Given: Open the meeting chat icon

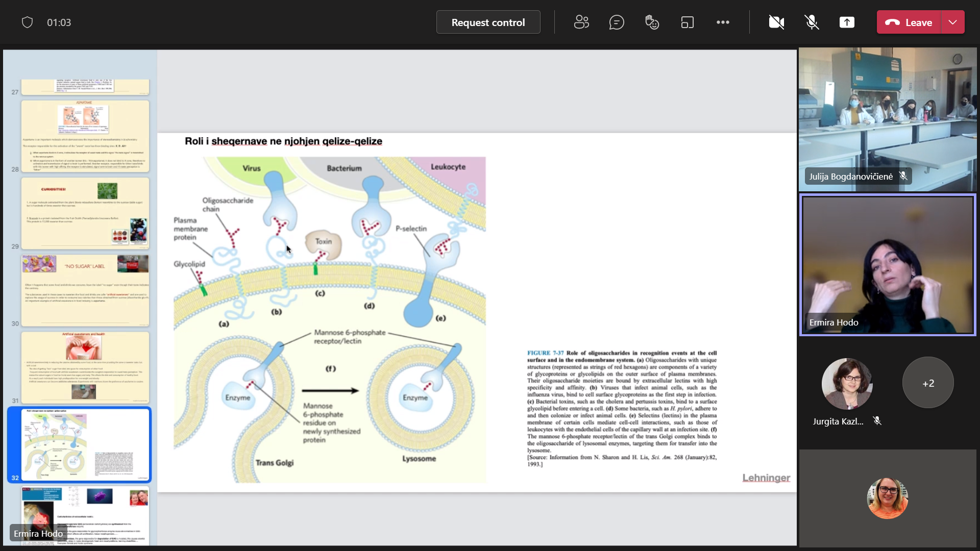Looking at the screenshot, I should (617, 22).
